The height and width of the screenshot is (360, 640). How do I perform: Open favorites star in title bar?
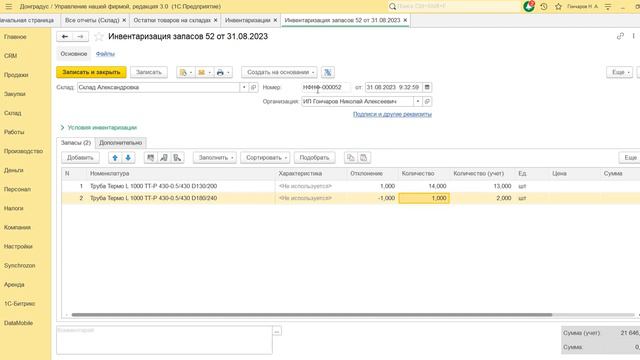point(558,7)
